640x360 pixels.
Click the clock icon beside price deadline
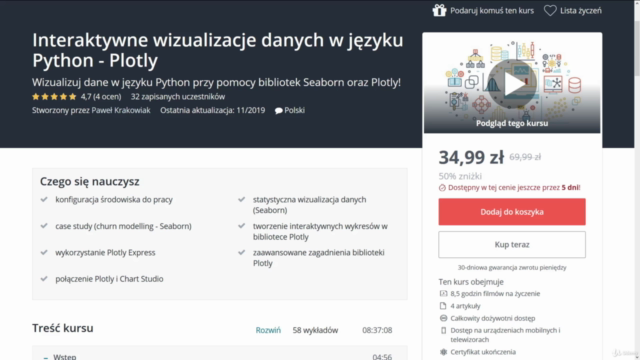tap(442, 188)
